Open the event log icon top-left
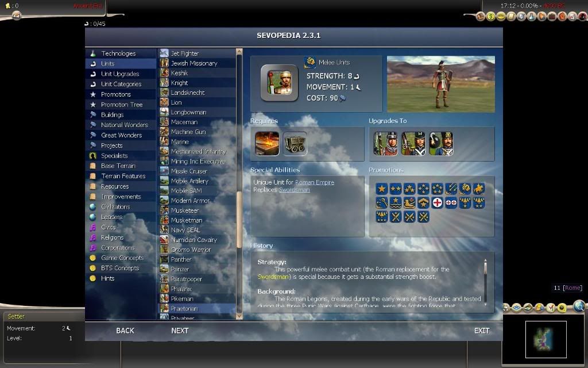The height and width of the screenshot is (368, 588). point(16,16)
